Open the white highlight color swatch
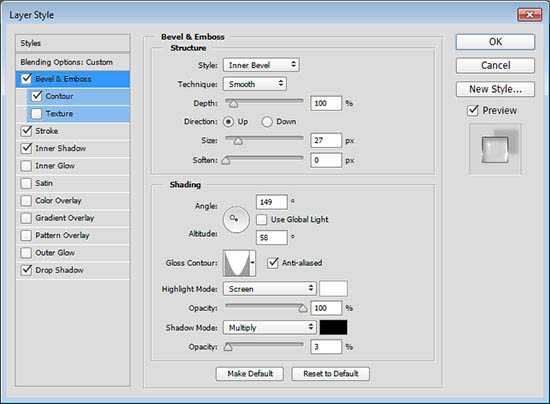 pos(333,289)
